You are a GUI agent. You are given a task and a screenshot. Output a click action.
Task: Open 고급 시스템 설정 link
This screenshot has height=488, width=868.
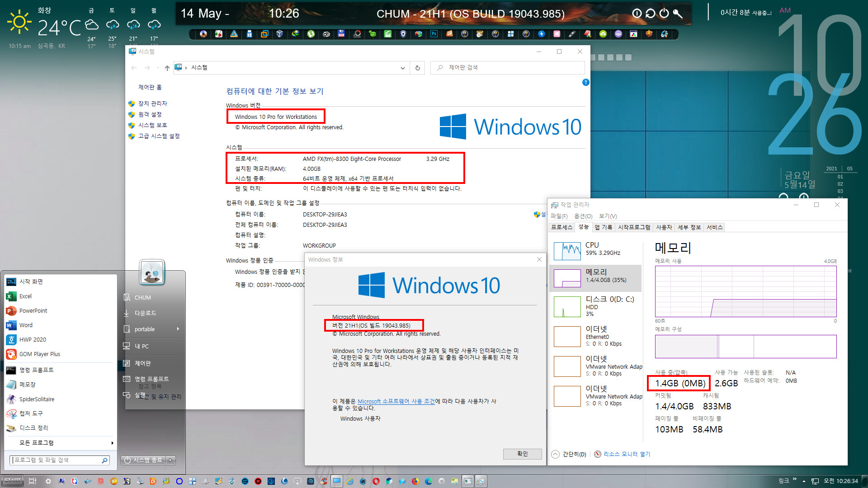159,136
